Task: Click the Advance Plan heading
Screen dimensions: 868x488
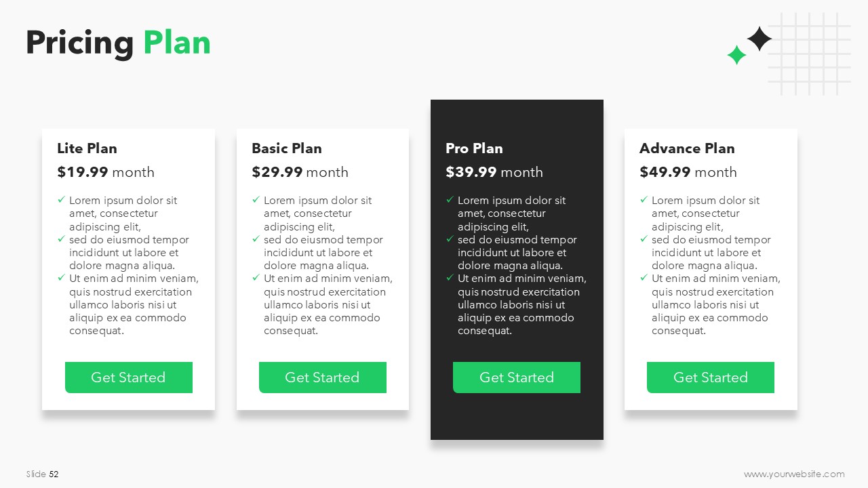Action: (687, 148)
